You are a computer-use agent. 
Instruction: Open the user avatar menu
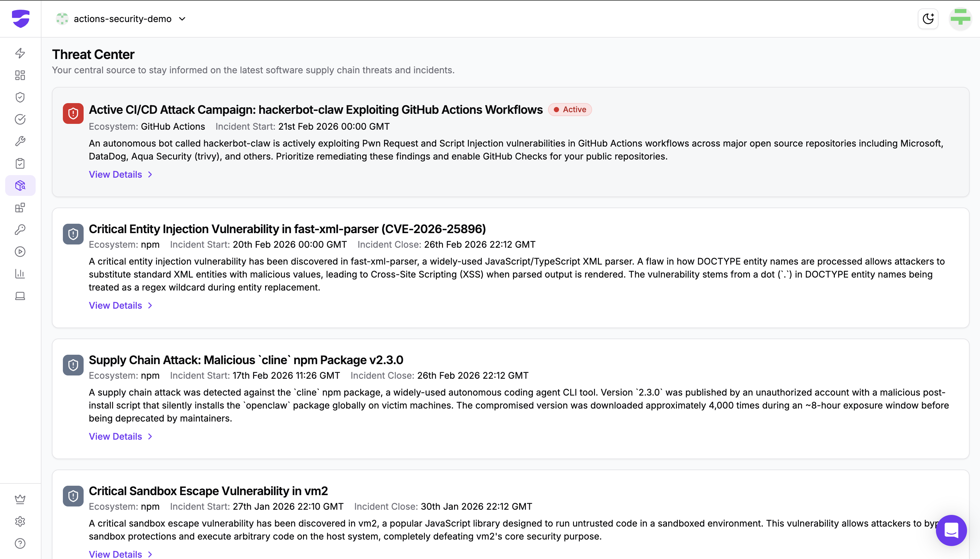pyautogui.click(x=960, y=19)
